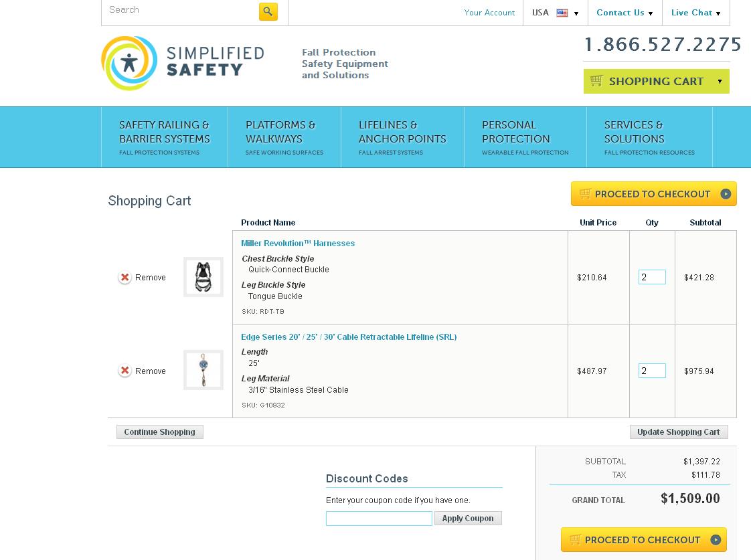
Task: Click the quantity field for Miller harness
Action: pos(652,277)
